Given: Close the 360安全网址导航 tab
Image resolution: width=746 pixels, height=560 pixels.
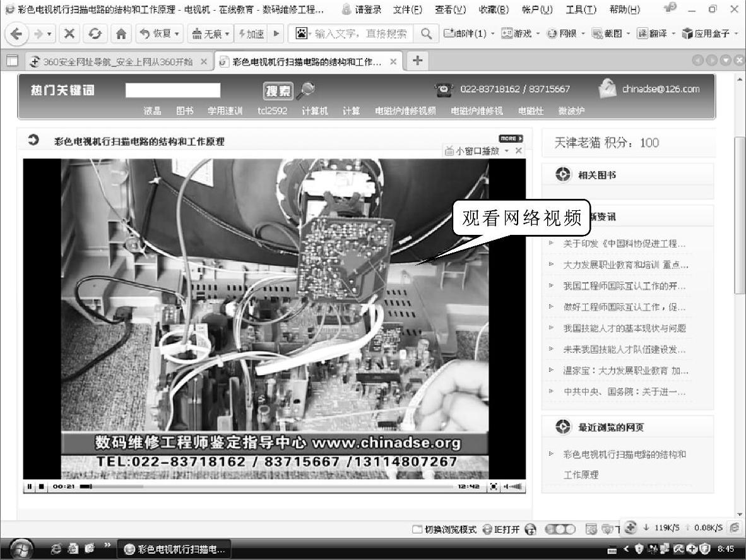Looking at the screenshot, I should click(204, 61).
